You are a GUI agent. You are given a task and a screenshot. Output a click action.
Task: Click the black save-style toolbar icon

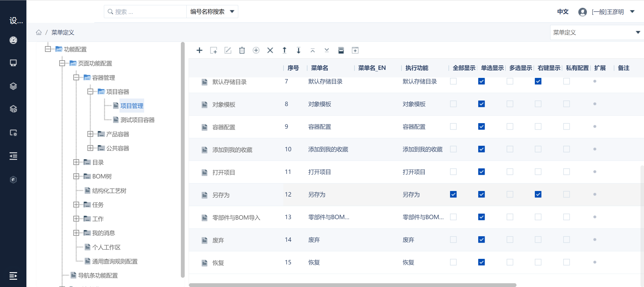[341, 50]
